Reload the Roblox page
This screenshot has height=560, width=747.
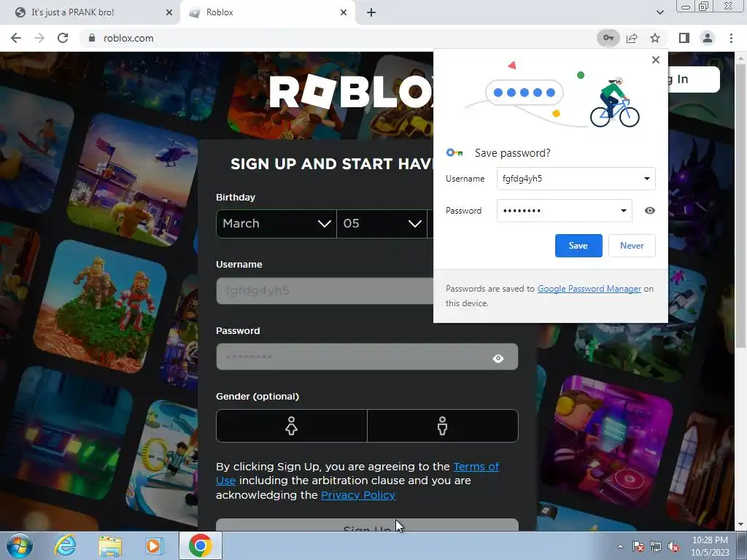click(x=63, y=38)
